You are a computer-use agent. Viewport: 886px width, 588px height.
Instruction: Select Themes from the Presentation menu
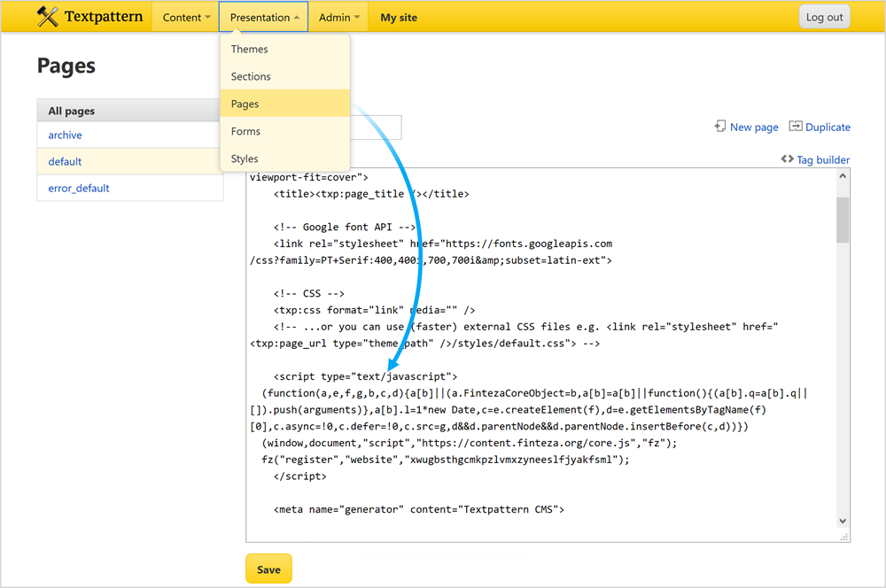point(250,49)
